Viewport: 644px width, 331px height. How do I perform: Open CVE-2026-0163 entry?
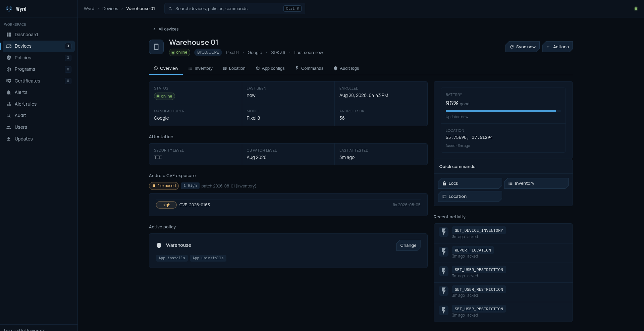[288, 205]
